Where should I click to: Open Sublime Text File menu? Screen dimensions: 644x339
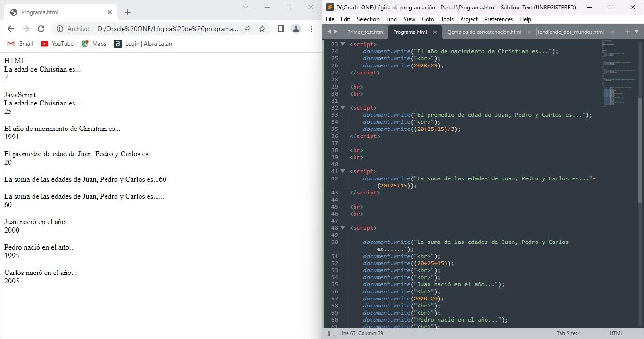pos(330,19)
